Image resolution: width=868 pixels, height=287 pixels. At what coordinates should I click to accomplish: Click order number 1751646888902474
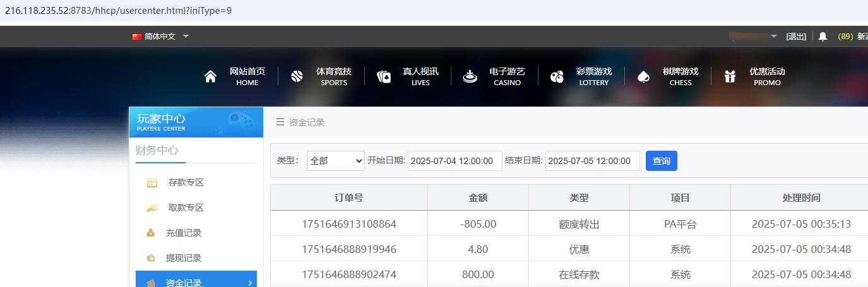[x=349, y=274]
